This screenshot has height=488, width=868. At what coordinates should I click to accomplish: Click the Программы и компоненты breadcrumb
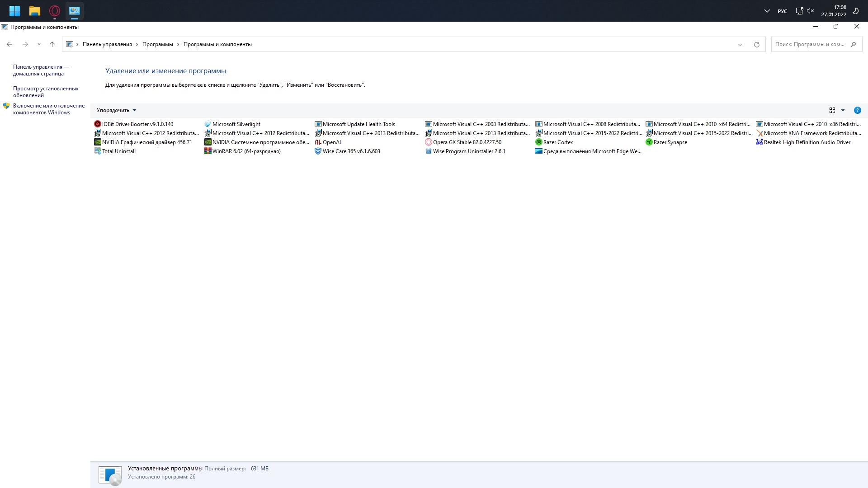[x=217, y=44]
